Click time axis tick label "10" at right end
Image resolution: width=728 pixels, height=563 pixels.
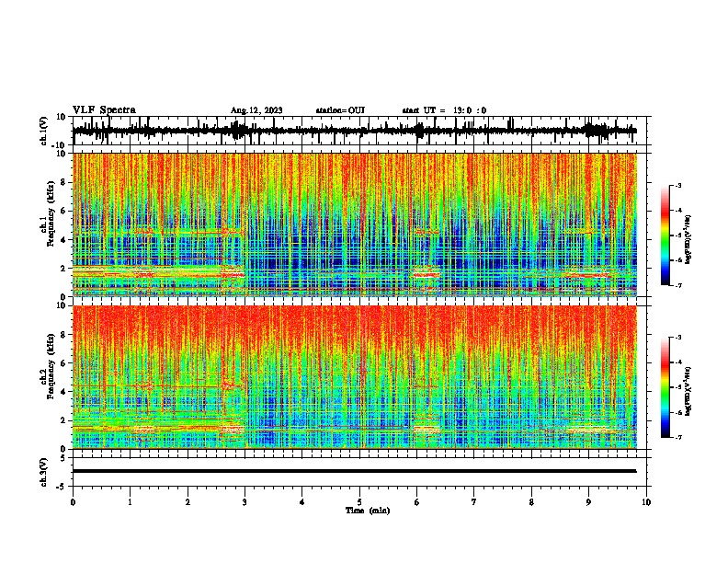pyautogui.click(x=646, y=502)
